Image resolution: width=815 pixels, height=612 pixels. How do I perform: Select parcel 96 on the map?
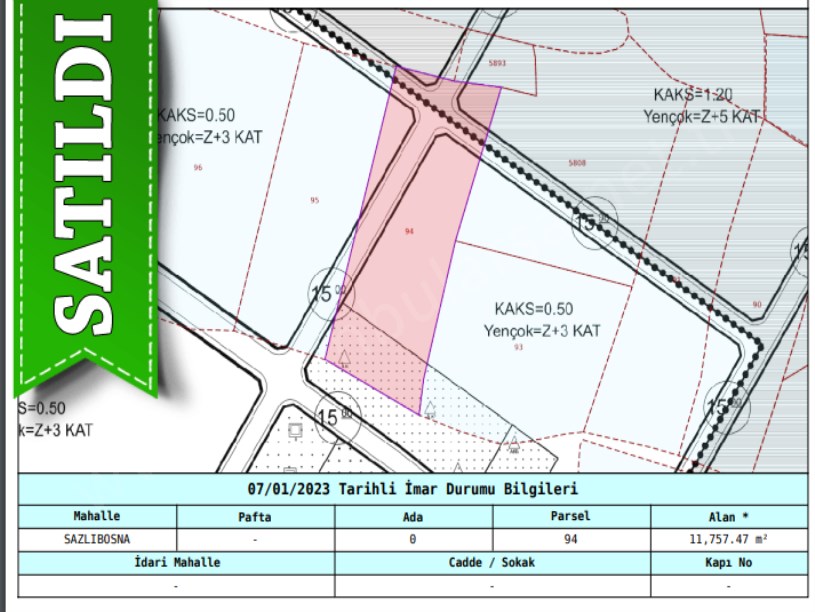pos(198,167)
